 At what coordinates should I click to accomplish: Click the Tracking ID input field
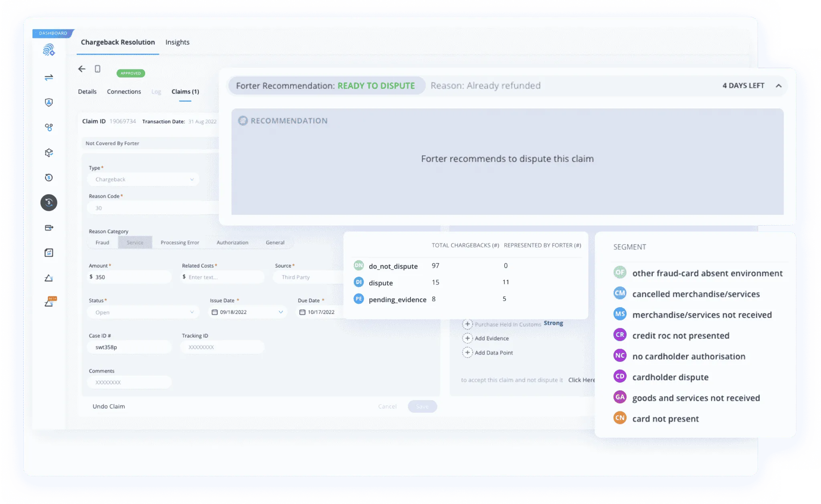point(222,347)
